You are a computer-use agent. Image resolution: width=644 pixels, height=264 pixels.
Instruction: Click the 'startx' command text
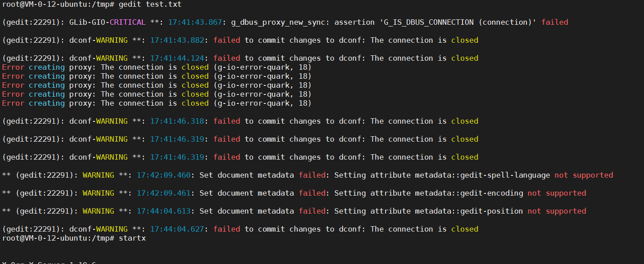click(133, 238)
